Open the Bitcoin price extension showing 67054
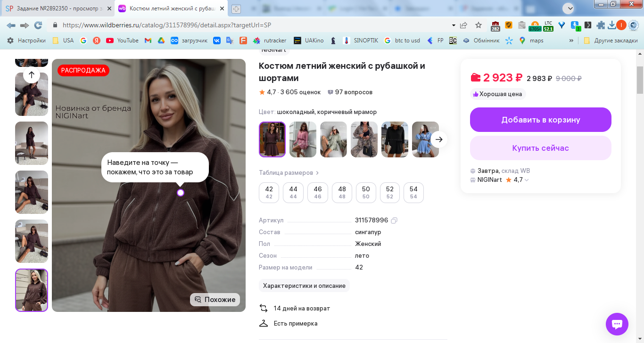This screenshot has width=644, height=343. tap(535, 25)
